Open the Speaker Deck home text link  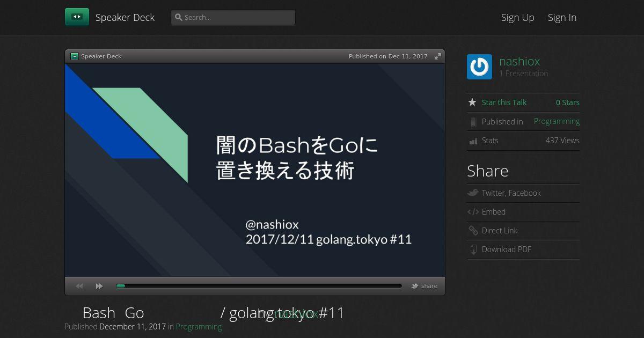tap(125, 17)
